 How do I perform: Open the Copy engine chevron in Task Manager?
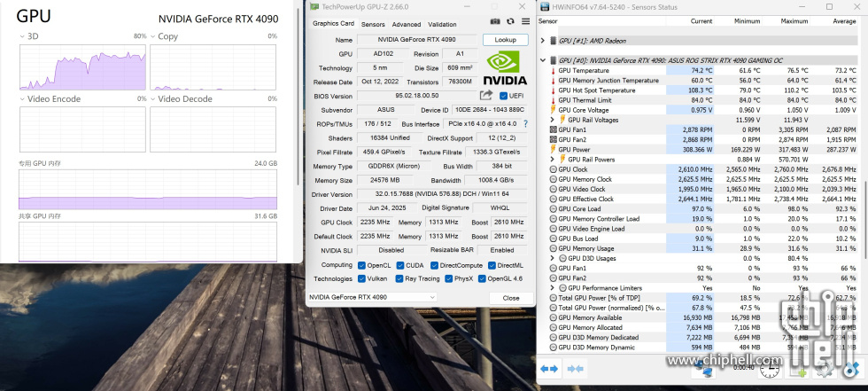(152, 36)
